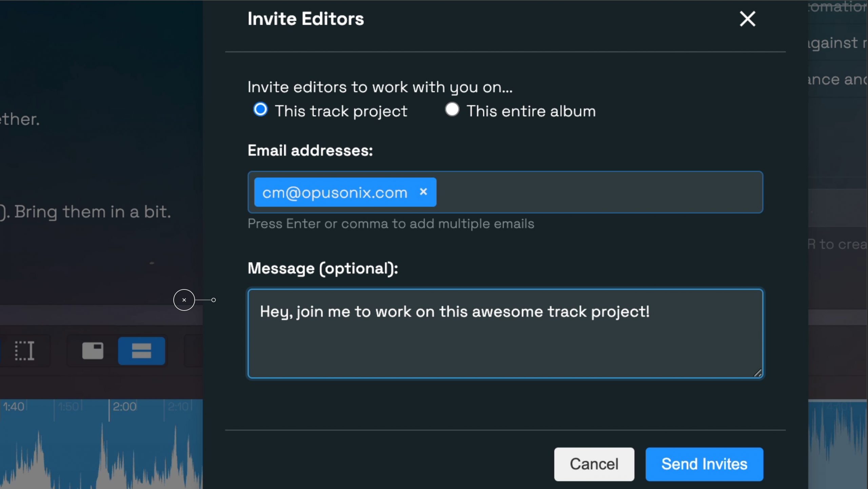Activate the blue split-rows layout icon

(141, 351)
